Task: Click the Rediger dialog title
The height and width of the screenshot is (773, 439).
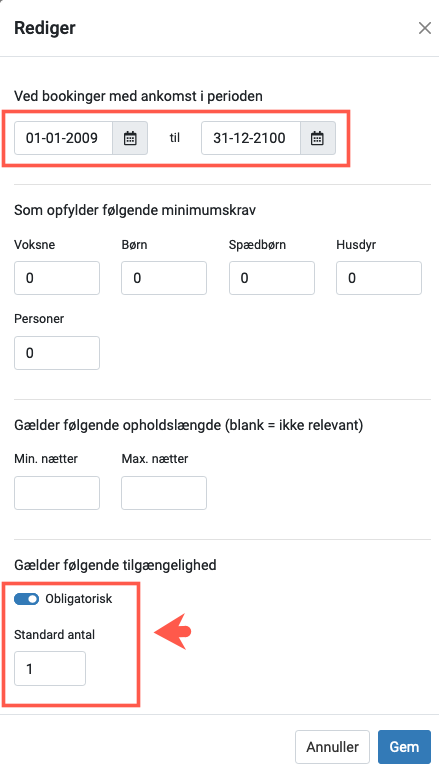Action: click(x=45, y=28)
